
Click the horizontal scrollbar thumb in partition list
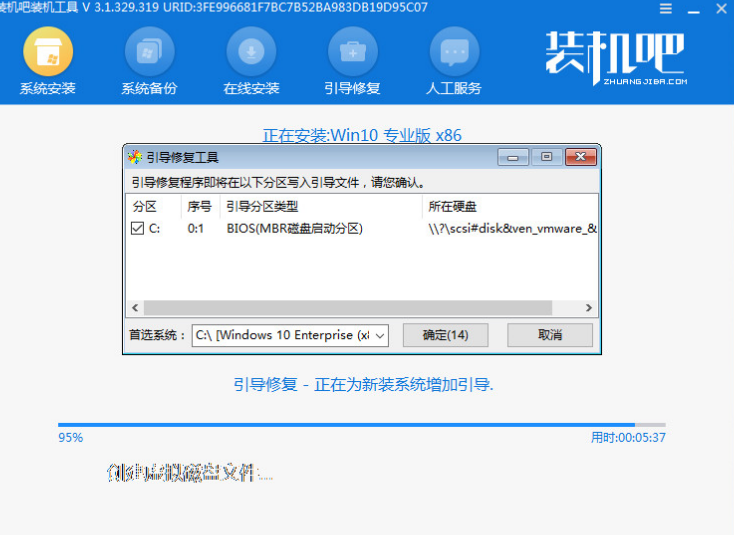[348, 308]
